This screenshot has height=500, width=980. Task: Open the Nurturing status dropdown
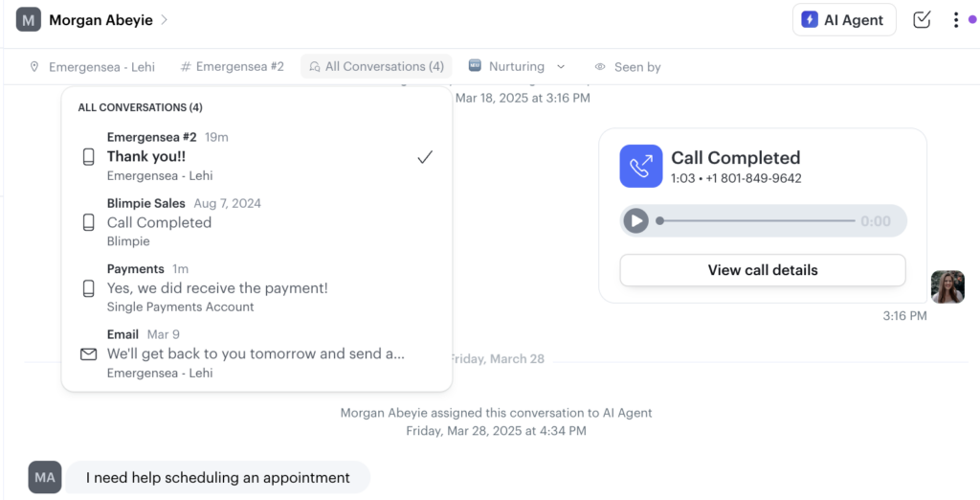pyautogui.click(x=517, y=67)
